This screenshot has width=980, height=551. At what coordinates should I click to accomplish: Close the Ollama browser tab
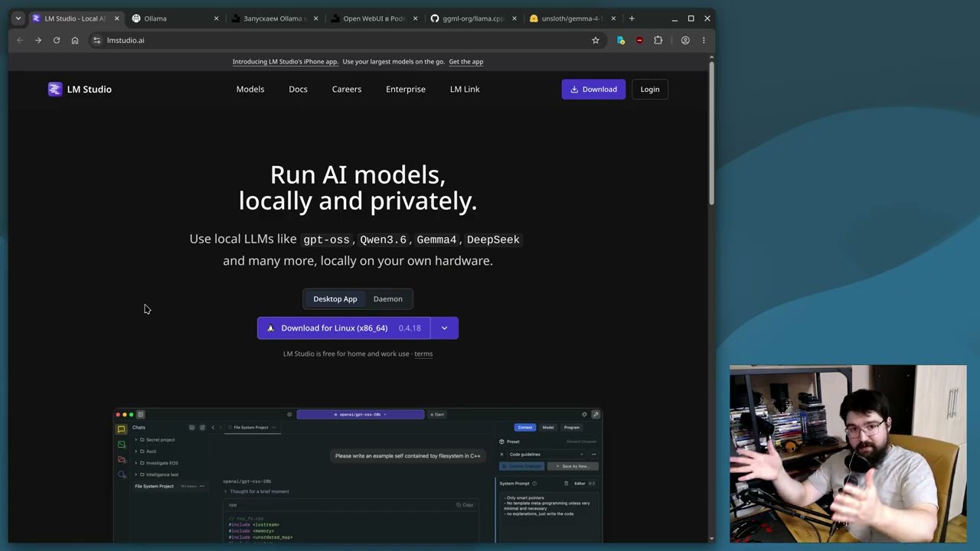(x=216, y=18)
